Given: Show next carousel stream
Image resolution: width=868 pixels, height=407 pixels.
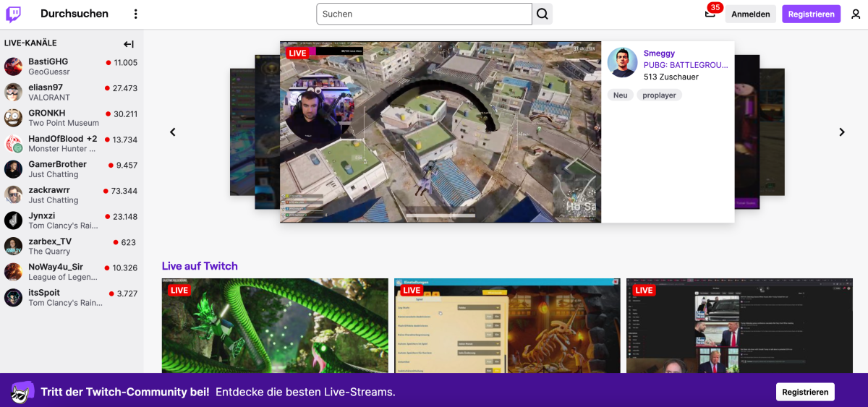Looking at the screenshot, I should (842, 132).
